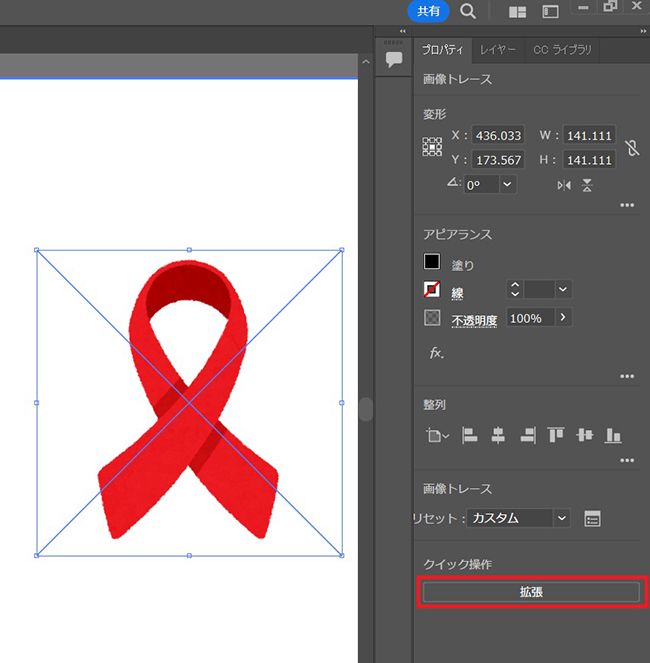This screenshot has height=663, width=650.
Task: Open the arrange documents layout icon
Action: click(x=517, y=12)
